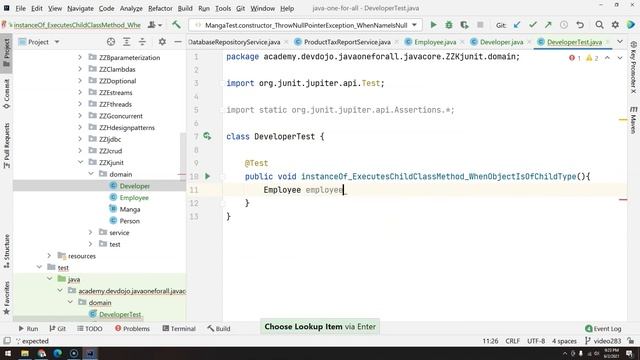Viewport: 640px width, 360px height.
Task: Jump to previous highlighted error arrow
Action: (x=607, y=58)
